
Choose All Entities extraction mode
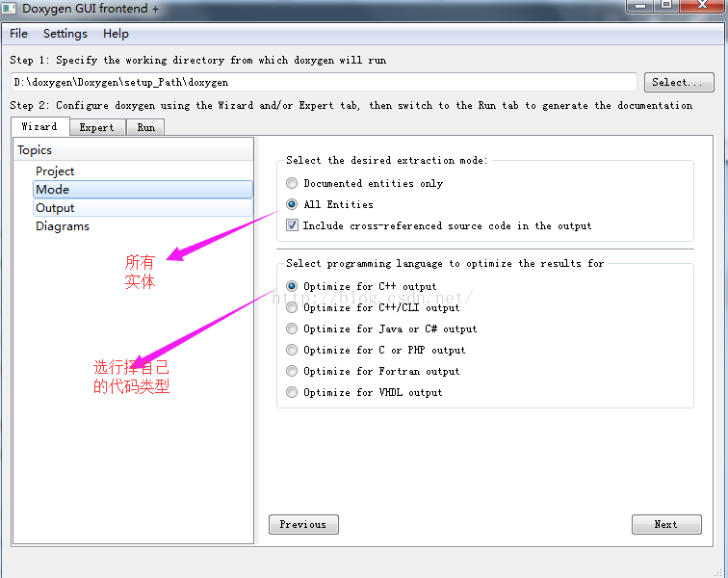point(329,204)
